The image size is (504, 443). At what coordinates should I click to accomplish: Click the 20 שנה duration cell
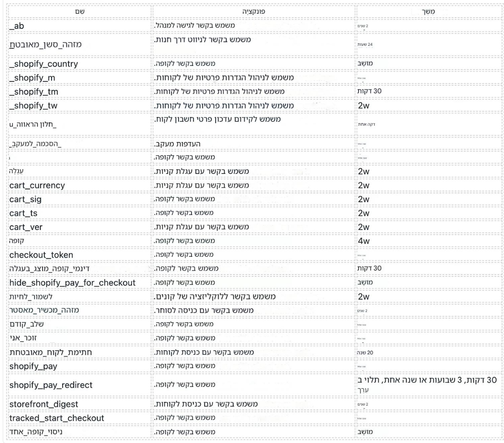point(365,353)
